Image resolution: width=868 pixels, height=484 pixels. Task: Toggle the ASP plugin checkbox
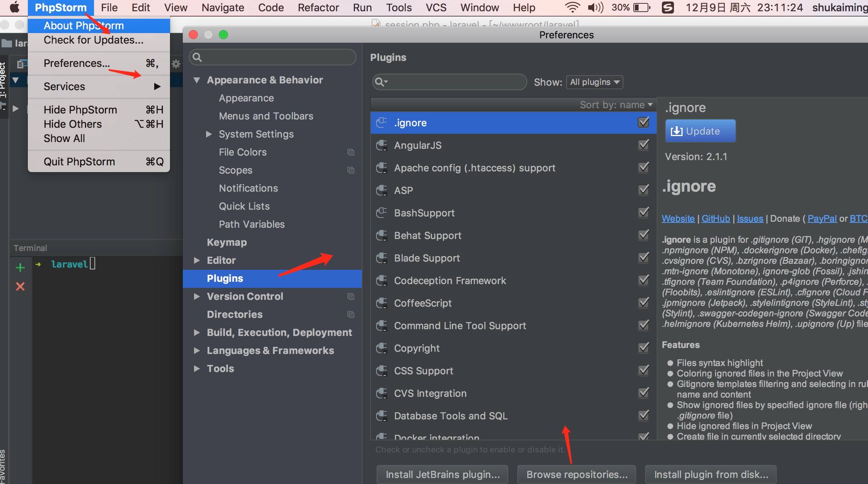point(643,190)
